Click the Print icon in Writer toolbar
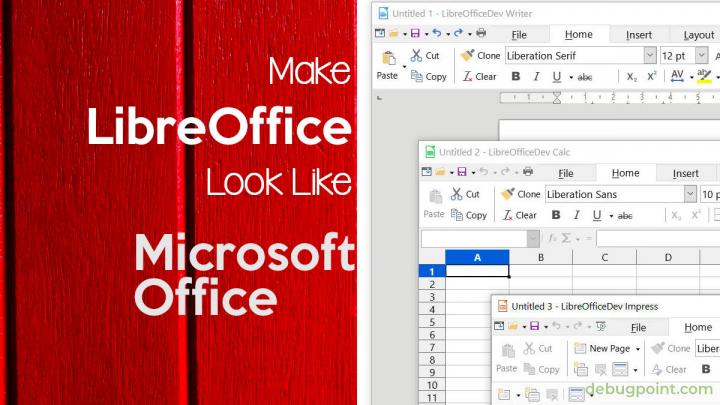720x405 pixels. coord(481,33)
